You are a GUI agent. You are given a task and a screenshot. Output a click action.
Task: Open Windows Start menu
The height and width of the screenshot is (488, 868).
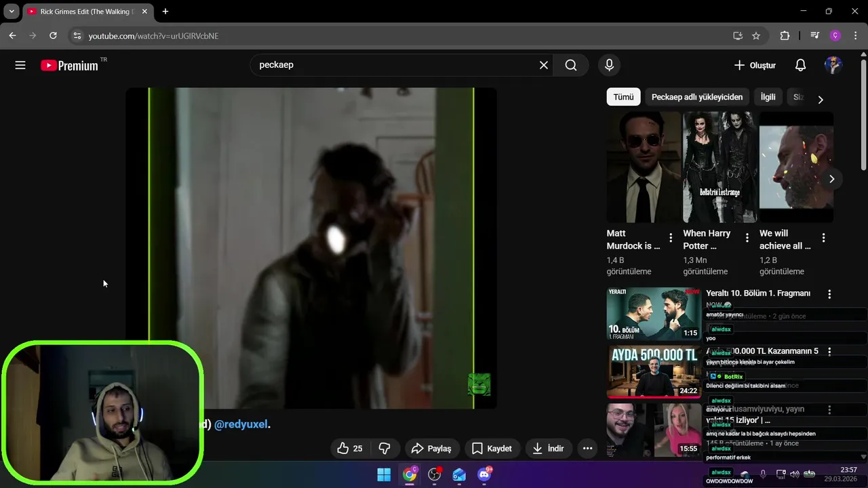384,474
